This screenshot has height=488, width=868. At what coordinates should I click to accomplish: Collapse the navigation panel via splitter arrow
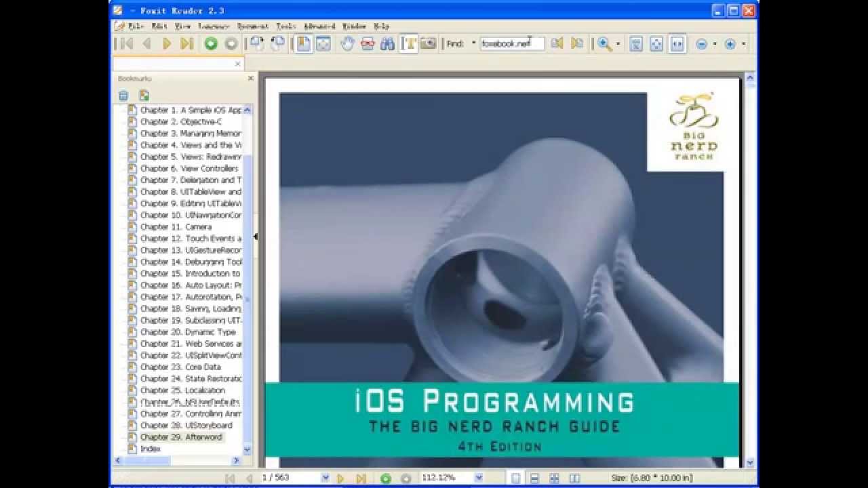point(256,237)
